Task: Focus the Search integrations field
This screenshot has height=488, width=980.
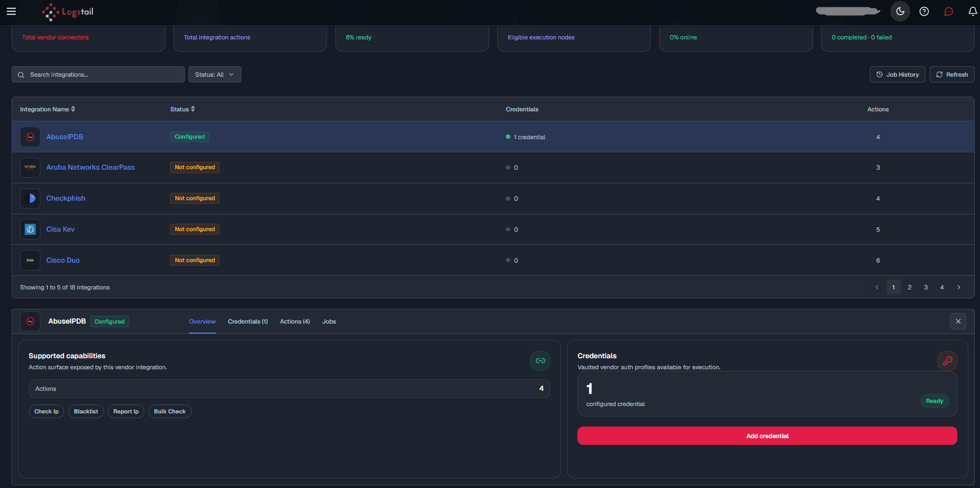Action: coord(98,75)
